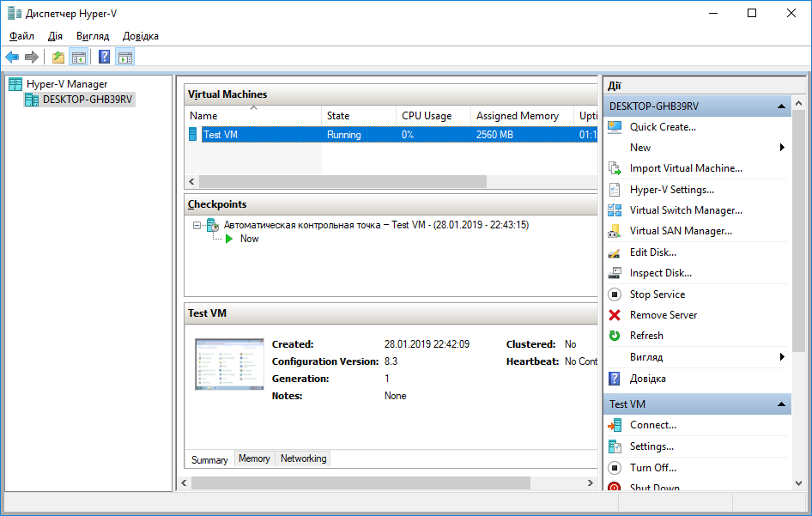Click Virtual SAN Manager... action

point(681,231)
